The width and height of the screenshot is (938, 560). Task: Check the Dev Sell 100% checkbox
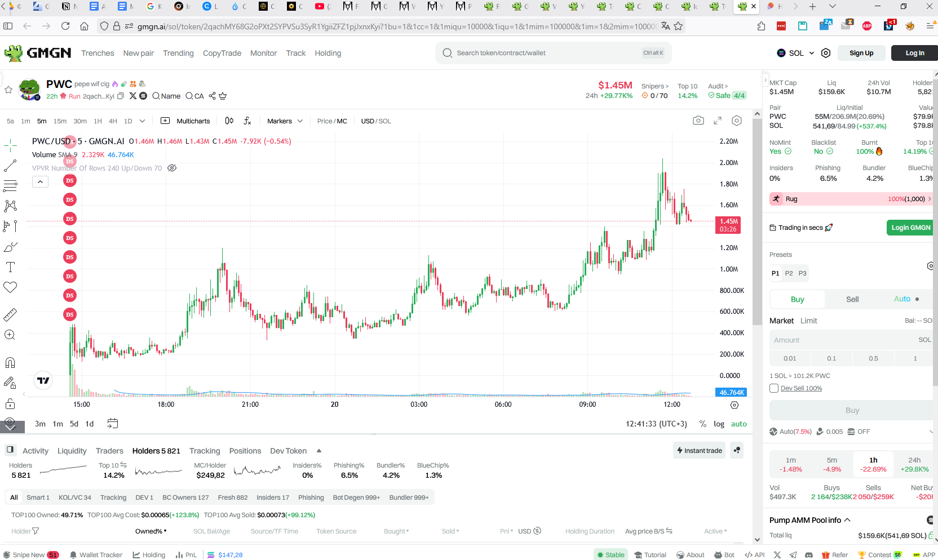[x=774, y=388]
